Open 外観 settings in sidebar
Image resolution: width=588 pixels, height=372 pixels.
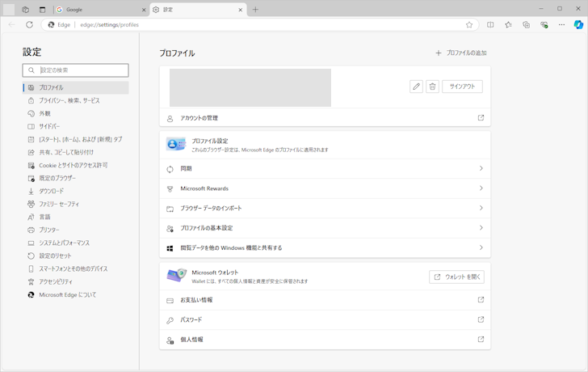(x=75, y=113)
